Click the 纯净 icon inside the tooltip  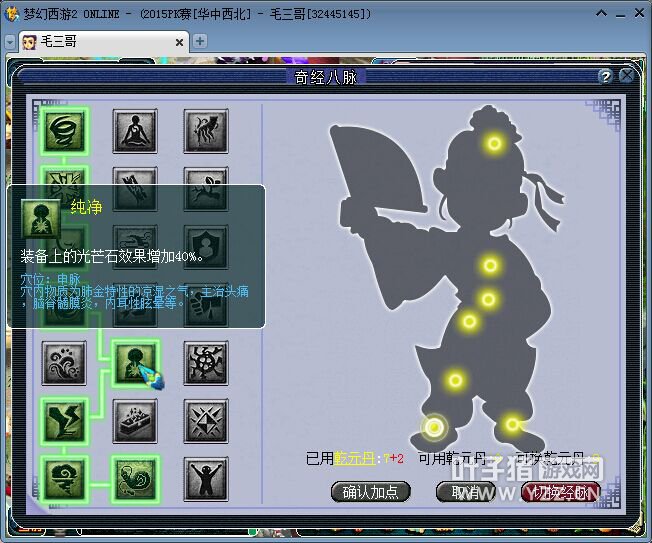tap(41, 220)
